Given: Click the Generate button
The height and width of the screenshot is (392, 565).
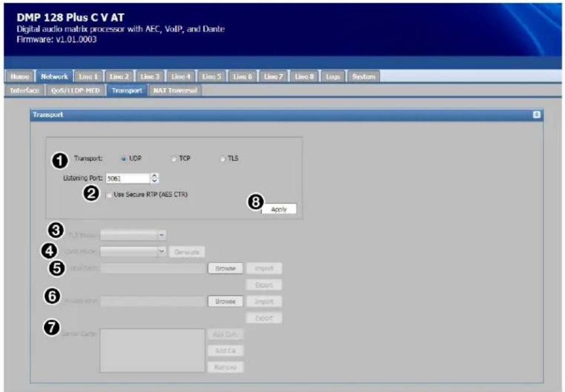Looking at the screenshot, I should pos(186,252).
